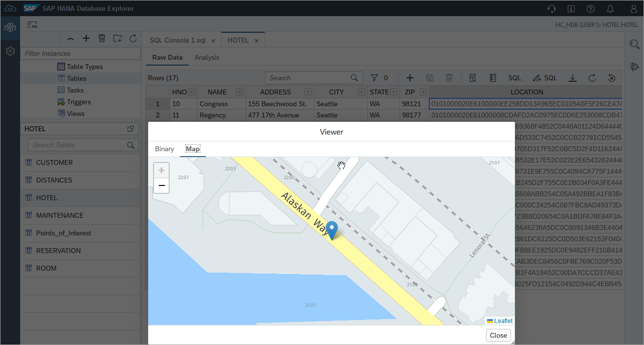The image size is (644, 345).
Task: Refresh the instances tree
Action: [133, 38]
